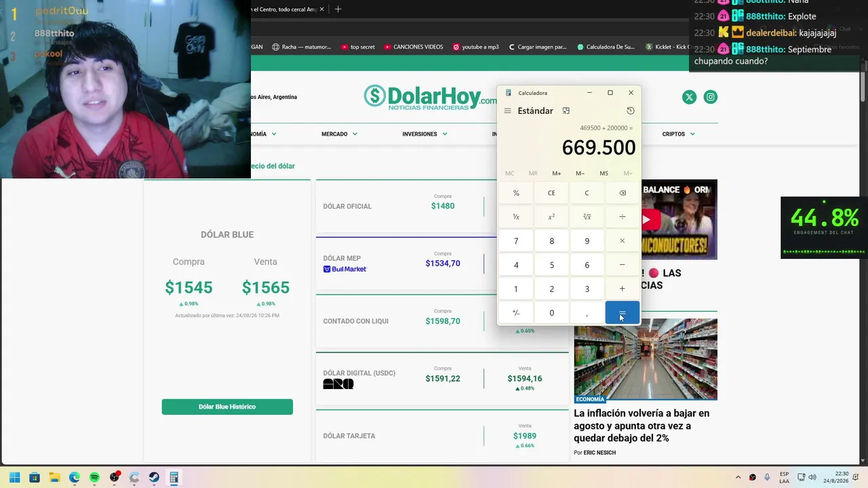Click the Dólar Tarjeta venta value $1989
This screenshot has width=868, height=488.
(x=525, y=436)
